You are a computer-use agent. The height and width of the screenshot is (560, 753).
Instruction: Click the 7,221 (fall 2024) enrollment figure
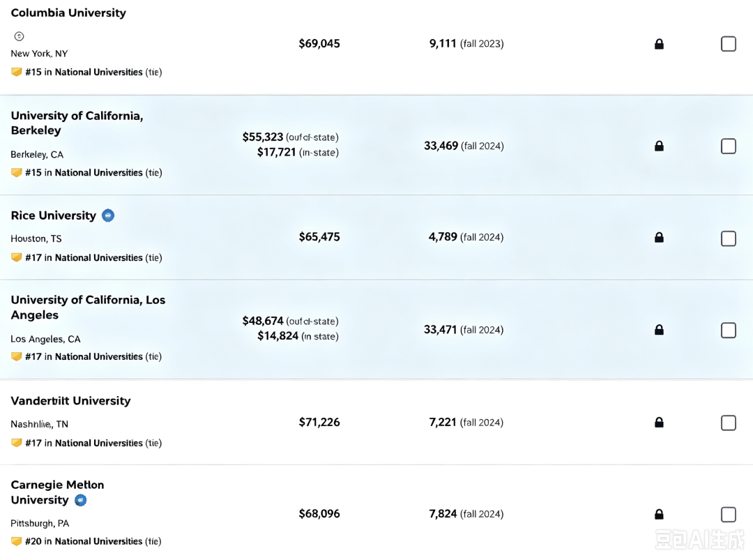[x=466, y=422]
